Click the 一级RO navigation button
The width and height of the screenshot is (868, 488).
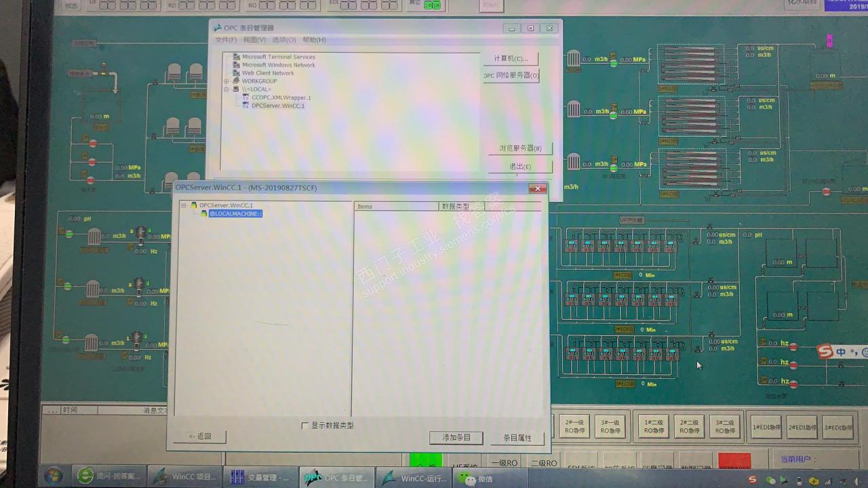pos(504,462)
